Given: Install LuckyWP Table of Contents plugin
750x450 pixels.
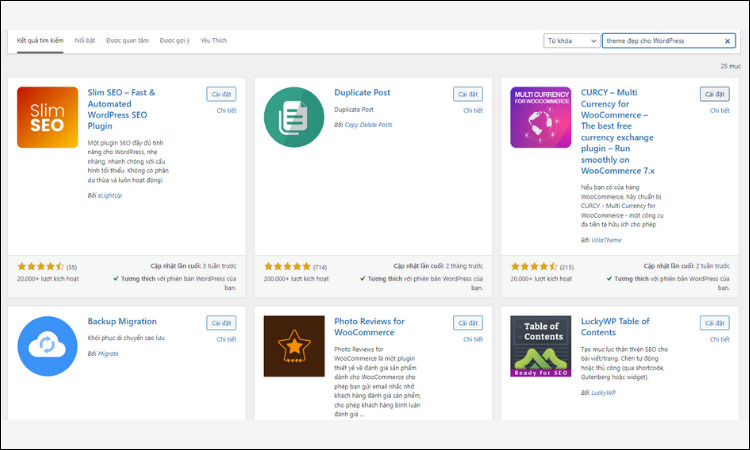Looking at the screenshot, I should click(x=715, y=323).
